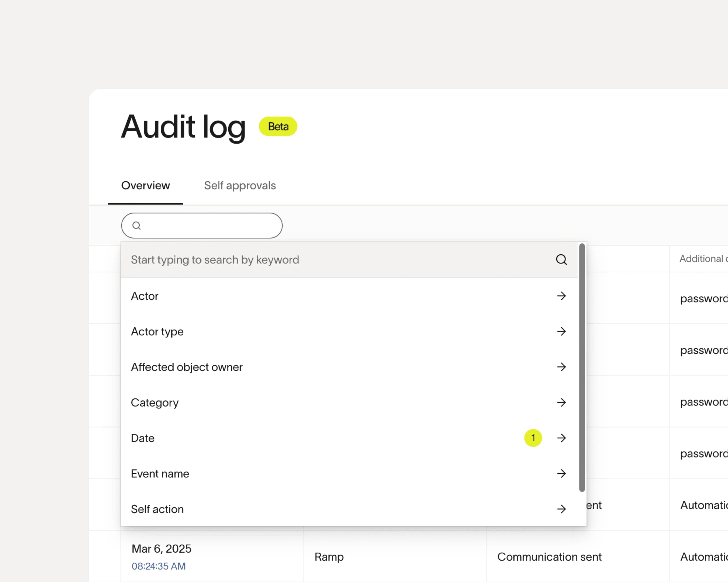Click the search icon inside the keyword field
Image resolution: width=728 pixels, height=582 pixels.
tap(561, 260)
